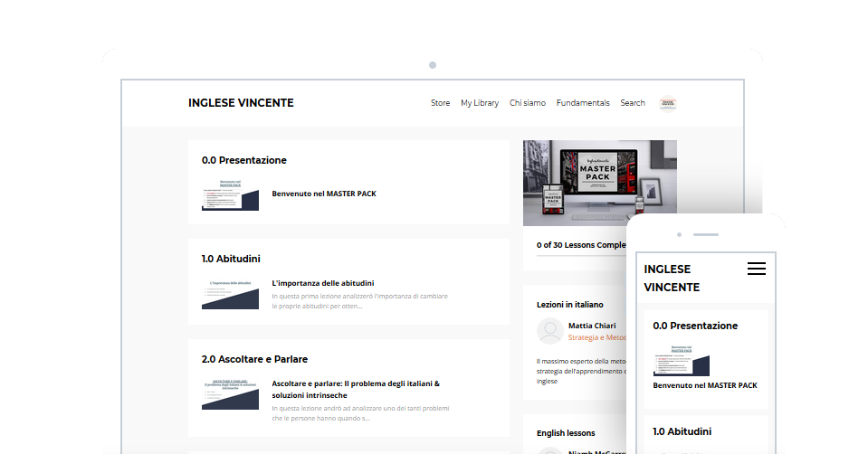Click Search in the top navigation
The width and height of the screenshot is (868, 454).
[x=632, y=103]
